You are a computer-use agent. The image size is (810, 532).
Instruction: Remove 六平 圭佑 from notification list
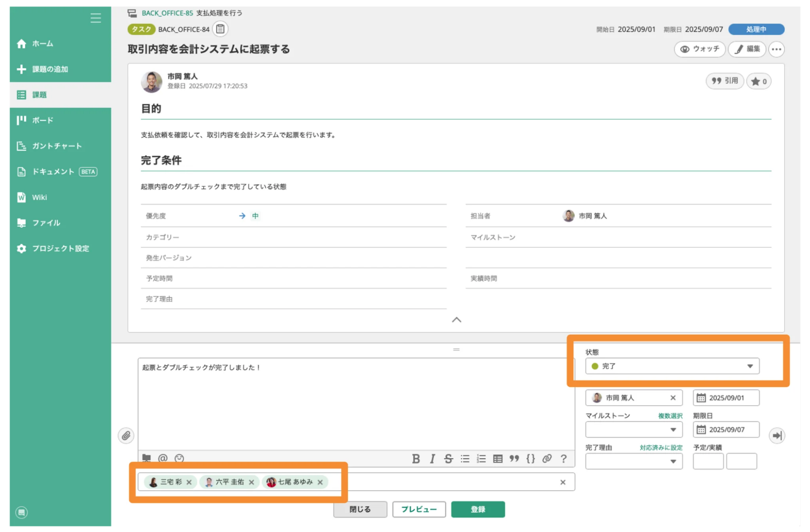tap(252, 482)
